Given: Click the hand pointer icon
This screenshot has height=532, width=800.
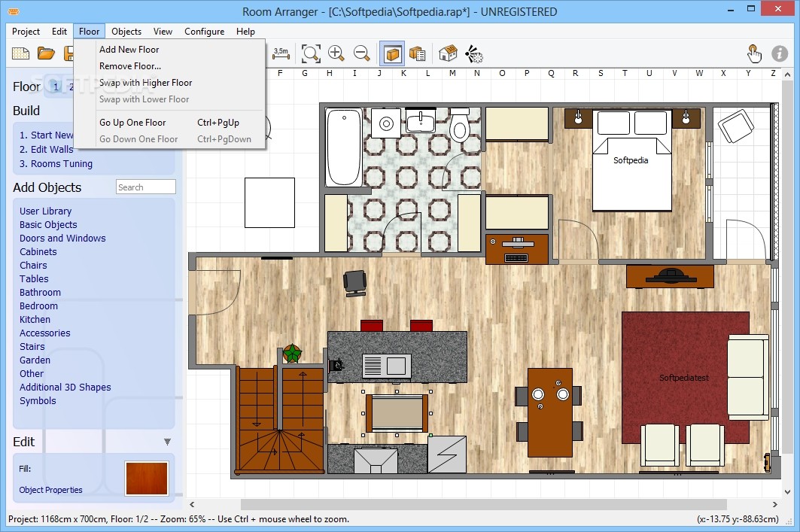Looking at the screenshot, I should tap(754, 53).
